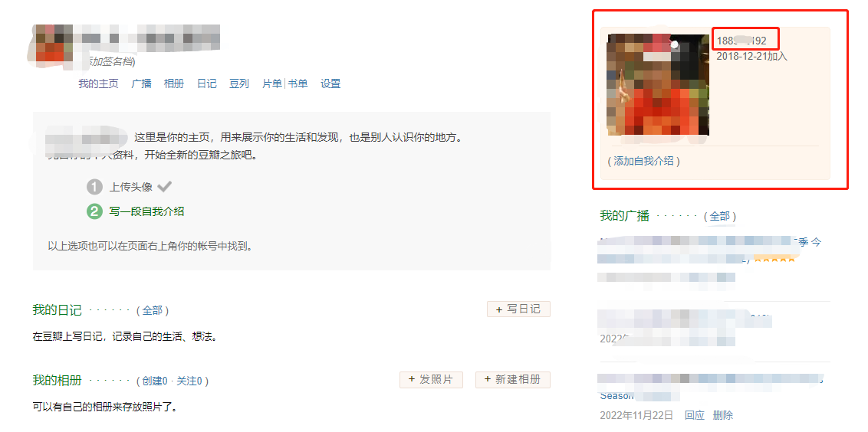Click the + 新建相册 button

tap(513, 379)
